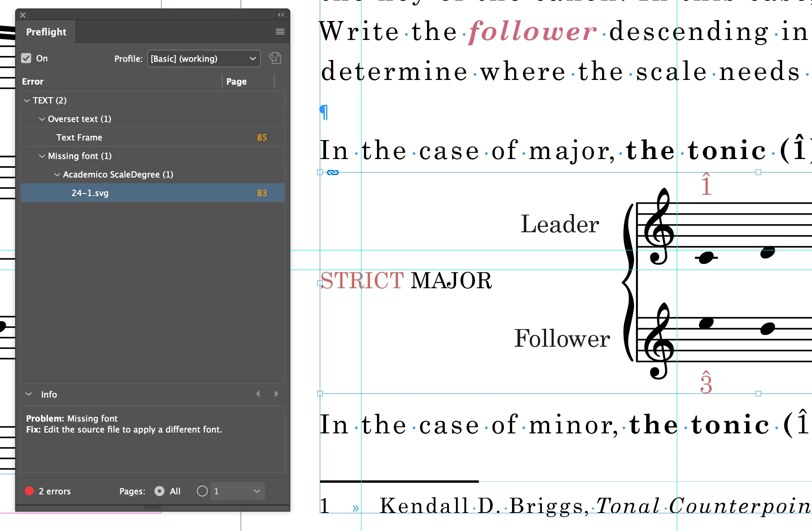Image resolution: width=812 pixels, height=531 pixels.
Task: Select the Text Frame error row
Action: 79,138
